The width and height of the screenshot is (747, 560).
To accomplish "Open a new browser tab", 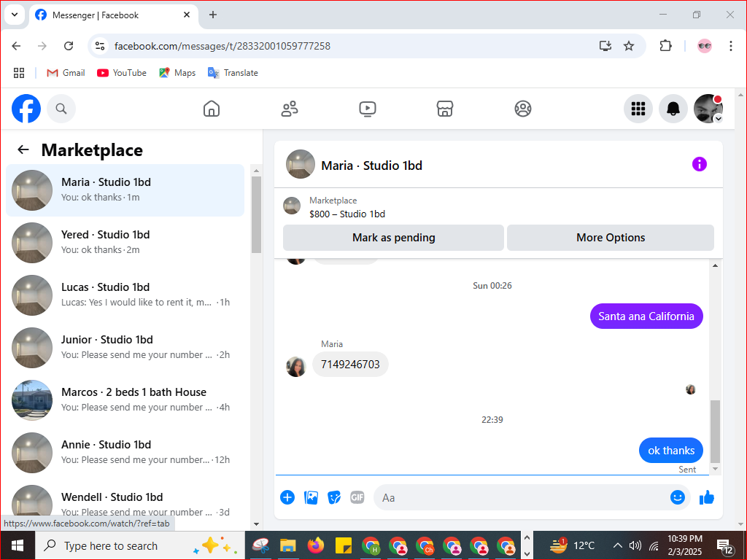I will click(x=213, y=15).
